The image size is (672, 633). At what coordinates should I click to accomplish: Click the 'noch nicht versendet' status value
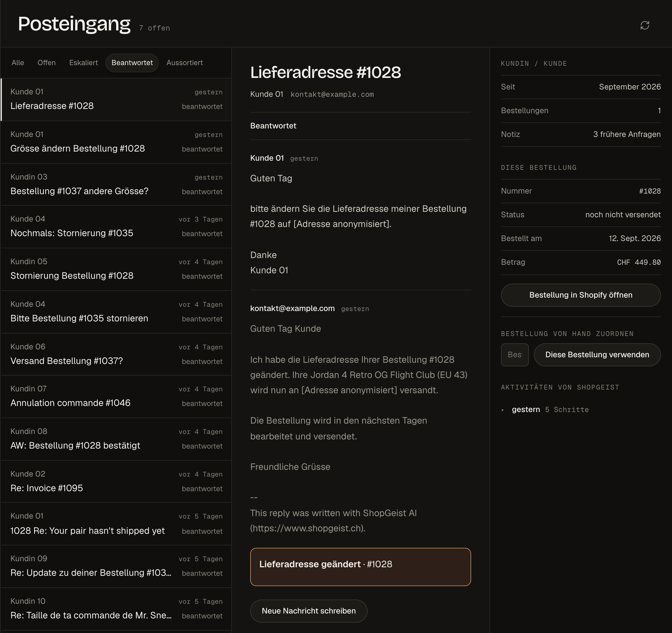(x=623, y=215)
